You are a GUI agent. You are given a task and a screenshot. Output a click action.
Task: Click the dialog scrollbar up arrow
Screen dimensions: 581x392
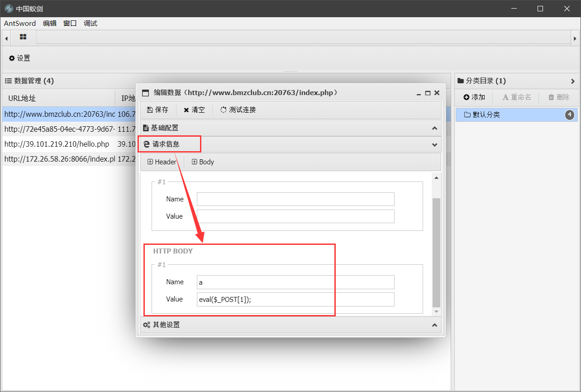point(436,178)
